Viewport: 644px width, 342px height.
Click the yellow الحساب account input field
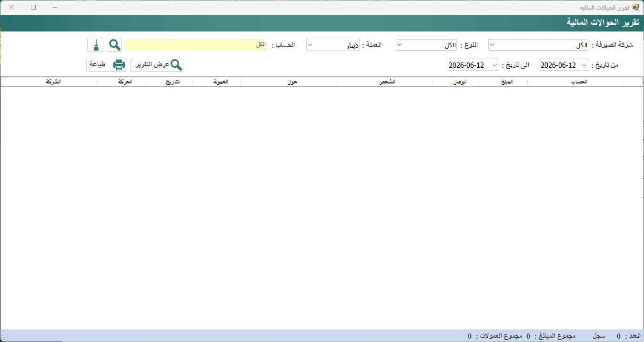click(196, 45)
